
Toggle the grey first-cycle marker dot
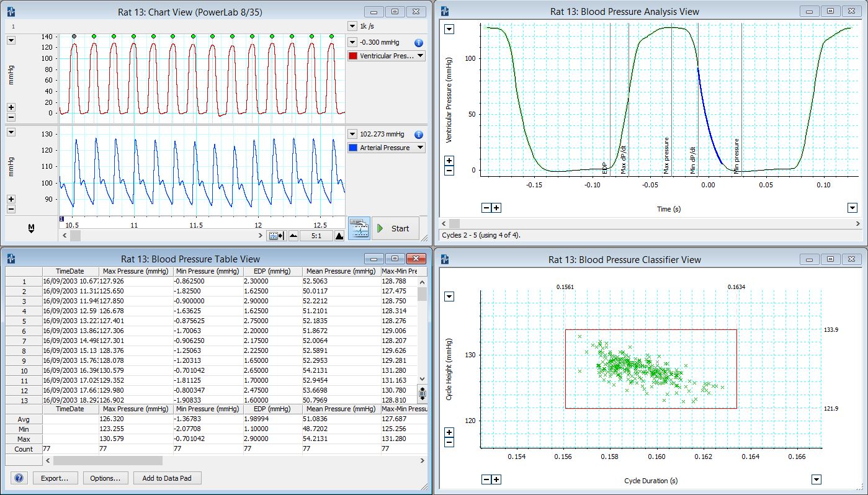coord(74,37)
